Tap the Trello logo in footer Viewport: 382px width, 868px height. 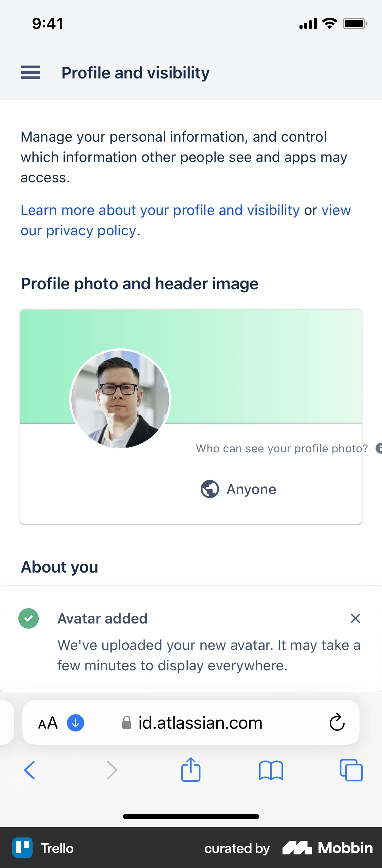pos(22,848)
